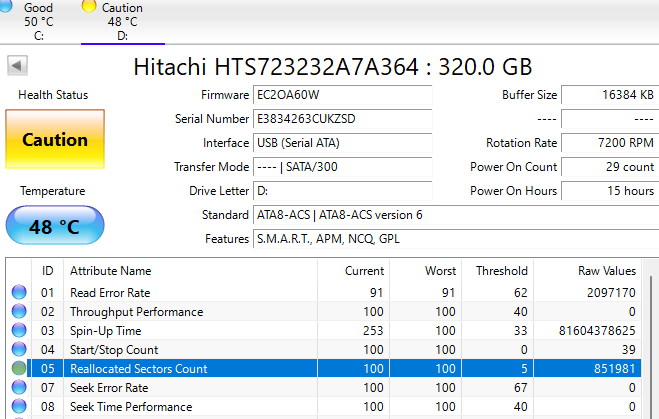Image resolution: width=659 pixels, height=419 pixels.
Task: Click the 48 °C temperature button
Action: (55, 226)
